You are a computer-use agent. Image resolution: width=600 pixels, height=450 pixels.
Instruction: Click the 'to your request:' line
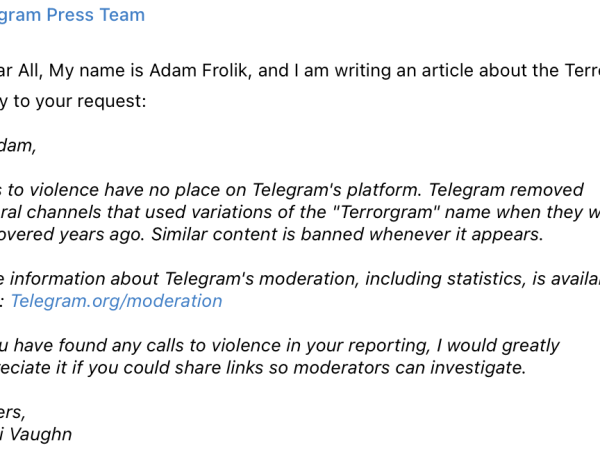[73, 101]
